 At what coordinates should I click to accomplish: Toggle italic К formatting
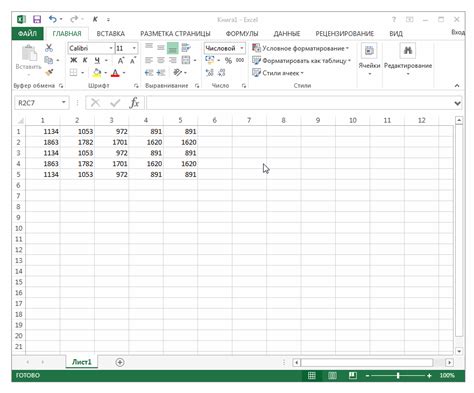(85, 60)
